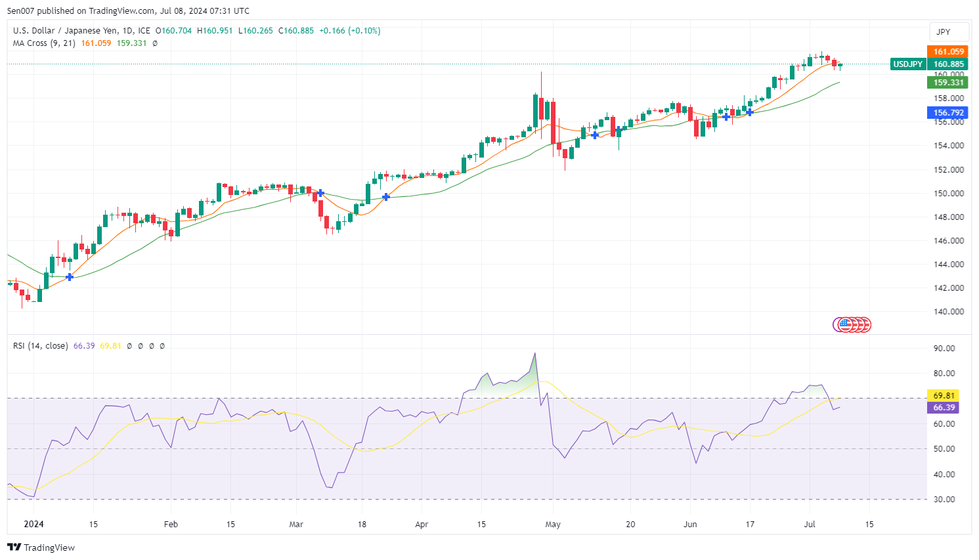Select MA cross marker in late March near 149.7
Image resolution: width=979 pixels, height=560 pixels.
click(x=386, y=197)
